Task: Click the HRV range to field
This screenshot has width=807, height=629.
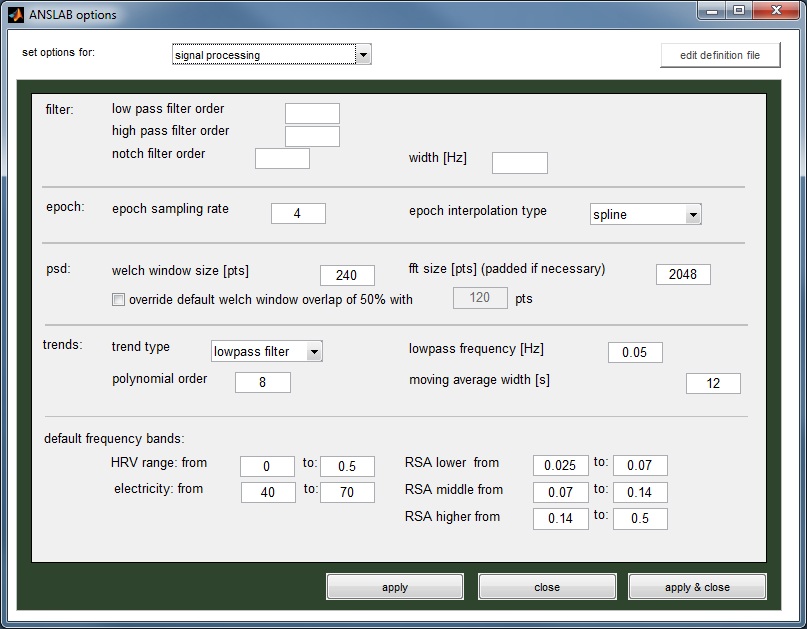Action: coord(347,466)
